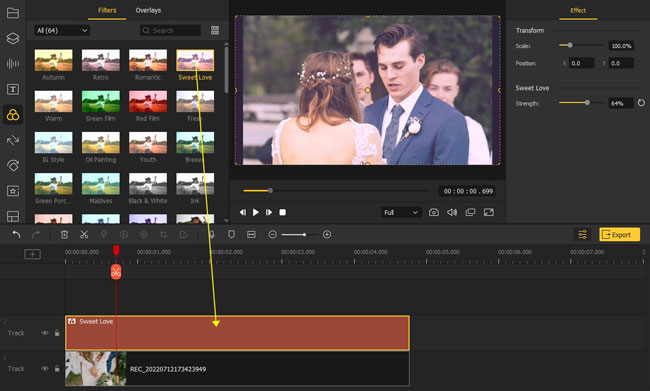Click the voice-over microphone icon

(x=212, y=235)
